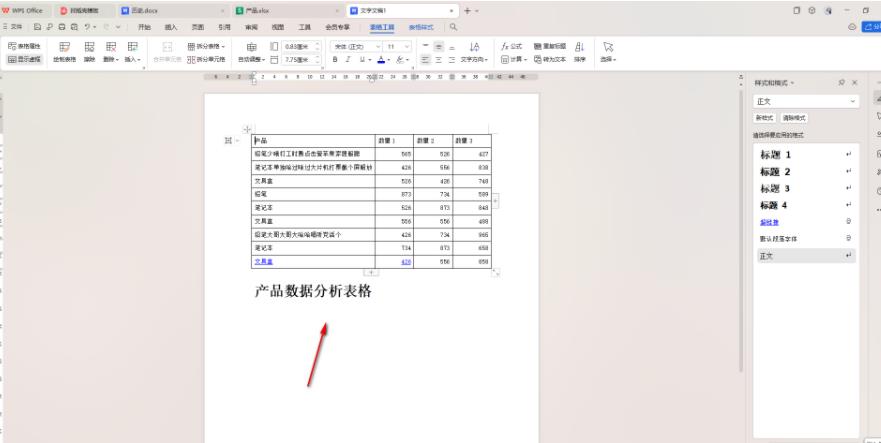Click the Print icon in quick toolbar
This screenshot has height=443, width=881.
pos(62,26)
